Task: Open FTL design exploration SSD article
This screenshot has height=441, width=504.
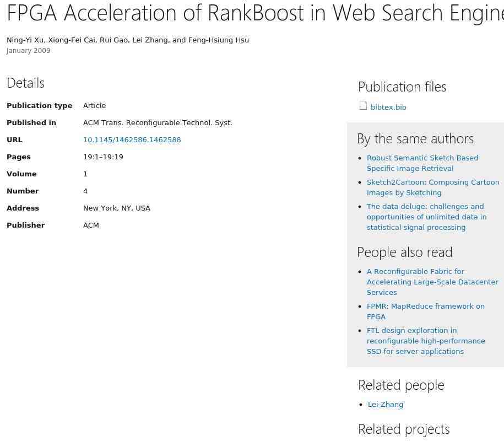Action: click(425, 341)
